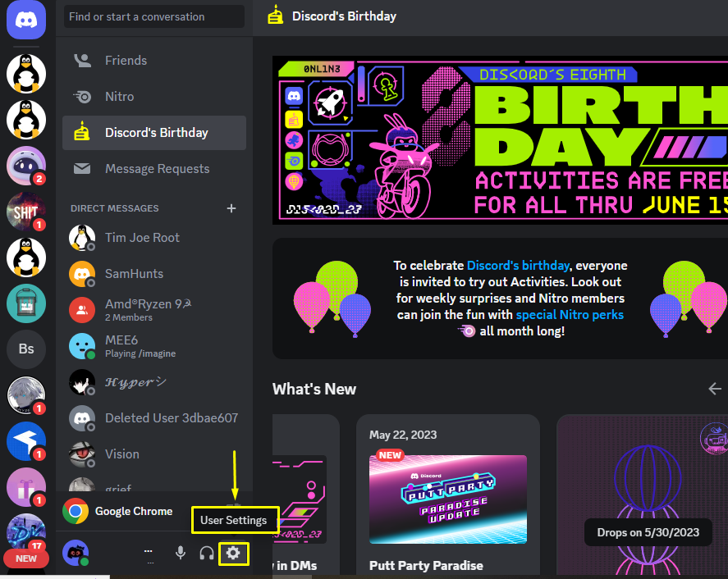Click the birthday cake icon in header

(275, 16)
